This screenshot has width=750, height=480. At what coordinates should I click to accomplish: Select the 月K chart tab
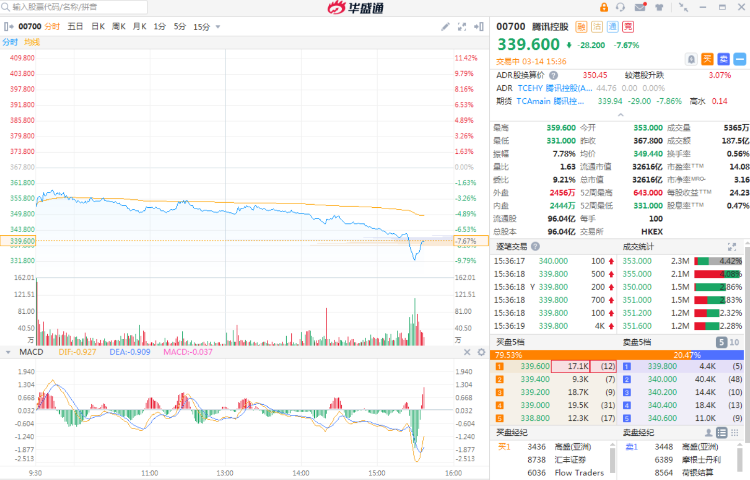[140, 27]
